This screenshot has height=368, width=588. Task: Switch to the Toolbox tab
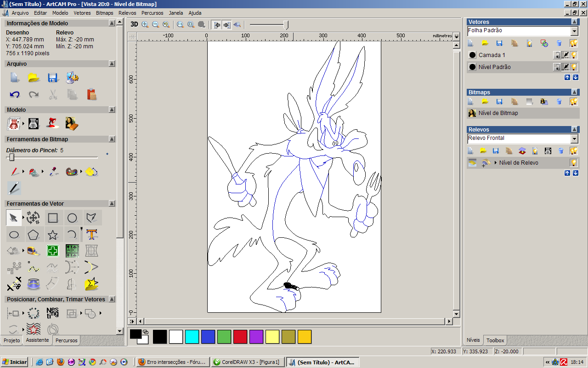495,340
